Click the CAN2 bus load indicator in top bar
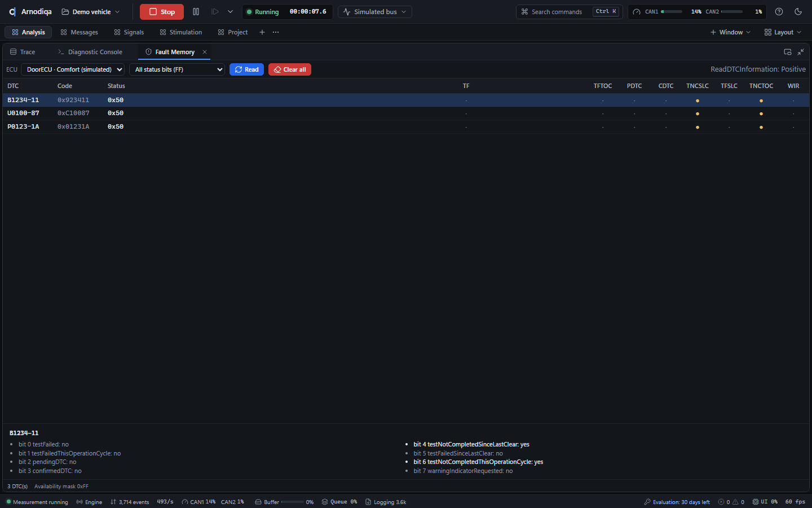 tap(734, 12)
